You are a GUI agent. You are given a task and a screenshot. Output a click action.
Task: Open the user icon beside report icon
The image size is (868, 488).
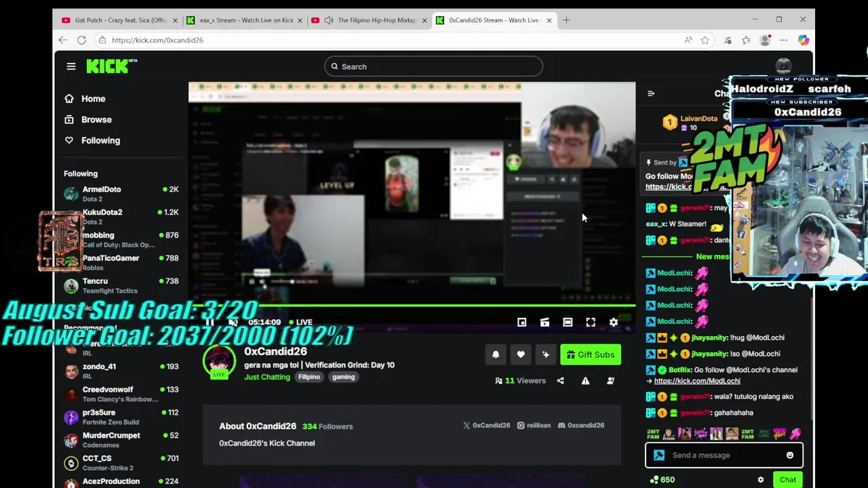[610, 381]
